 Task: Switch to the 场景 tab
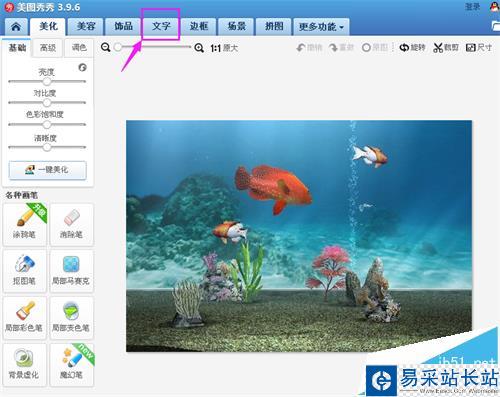click(236, 27)
